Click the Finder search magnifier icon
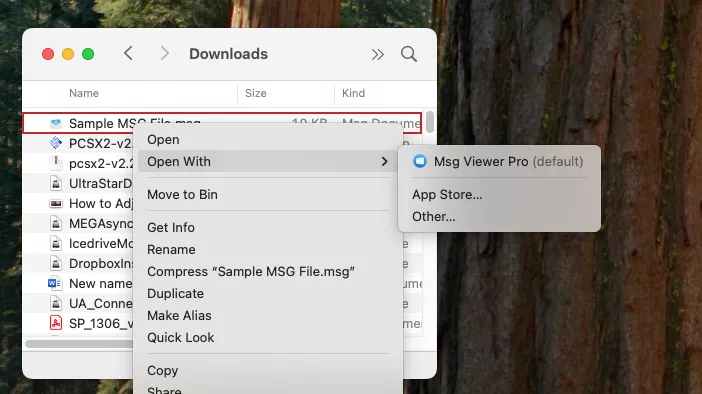Image resolution: width=702 pixels, height=394 pixels. [x=409, y=54]
